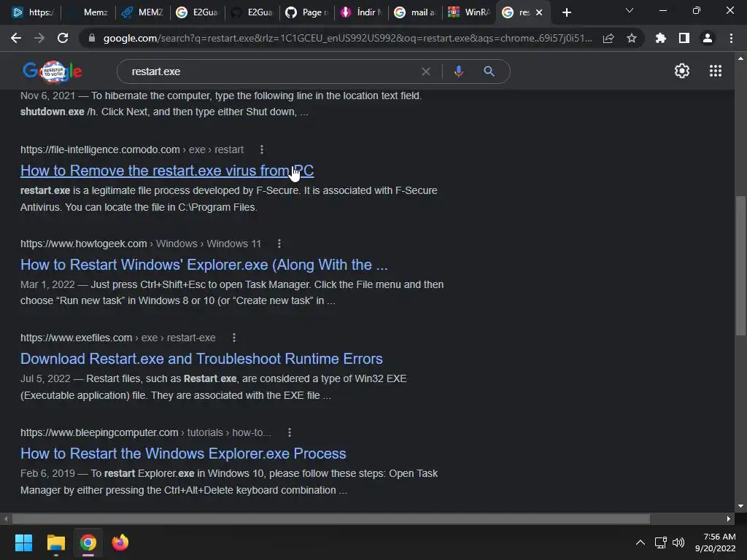
Task: Switch to the first E2Gua Google tab
Action: (197, 12)
